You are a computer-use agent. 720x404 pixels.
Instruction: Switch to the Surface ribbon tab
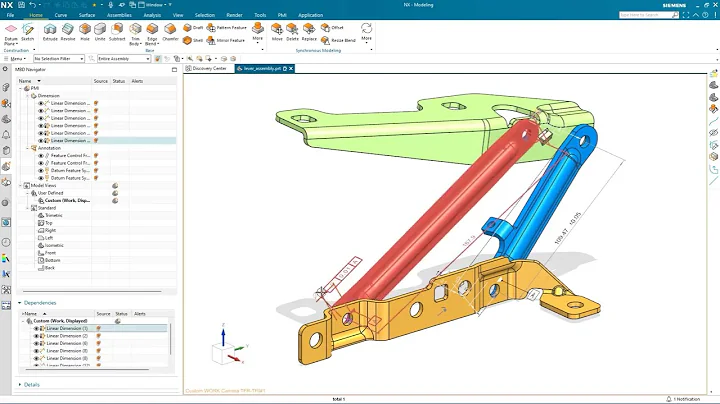[x=87, y=15]
